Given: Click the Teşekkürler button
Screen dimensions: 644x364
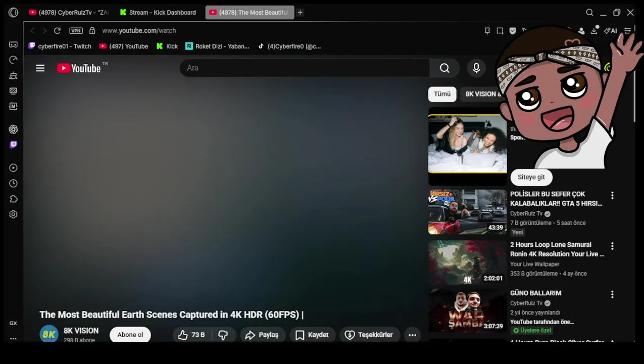Looking at the screenshot, I should (369, 335).
